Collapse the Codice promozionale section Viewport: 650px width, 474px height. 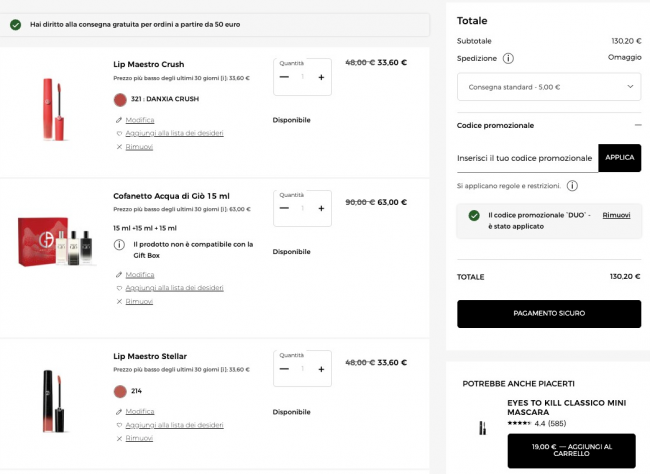click(x=637, y=125)
